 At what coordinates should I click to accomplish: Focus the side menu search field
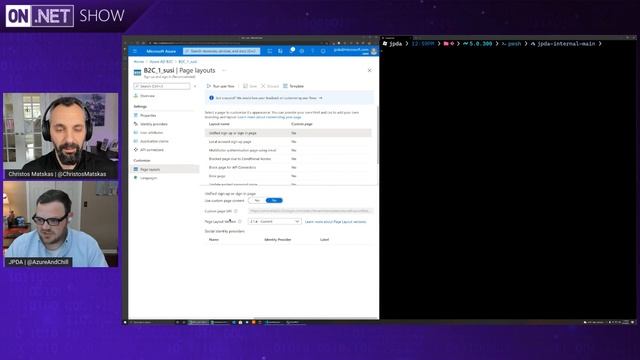(162, 86)
